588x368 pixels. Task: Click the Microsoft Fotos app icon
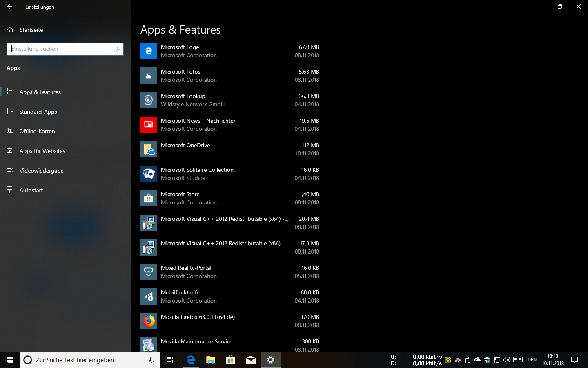coord(149,76)
